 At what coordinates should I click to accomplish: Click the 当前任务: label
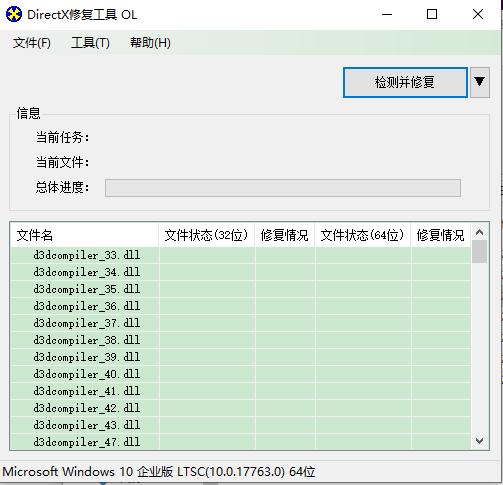point(63,137)
